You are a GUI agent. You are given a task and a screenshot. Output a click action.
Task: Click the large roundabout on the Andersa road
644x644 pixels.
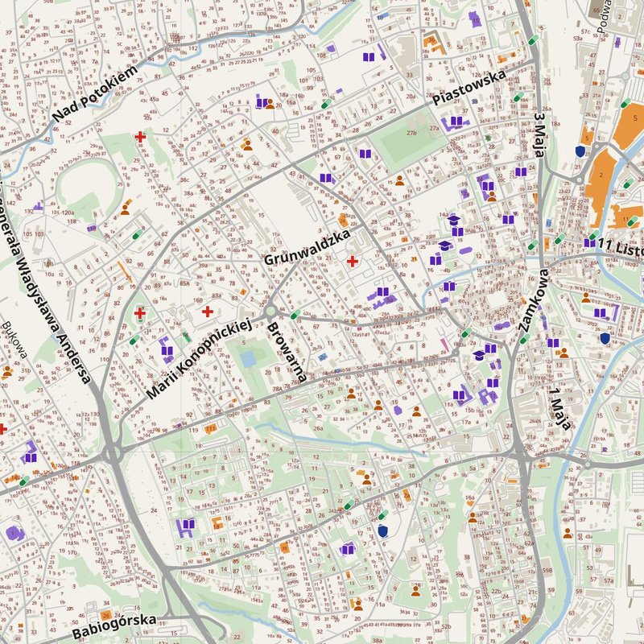(x=111, y=454)
